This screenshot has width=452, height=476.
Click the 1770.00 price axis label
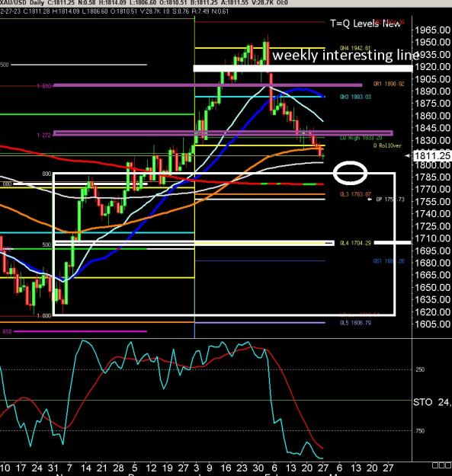(432, 190)
